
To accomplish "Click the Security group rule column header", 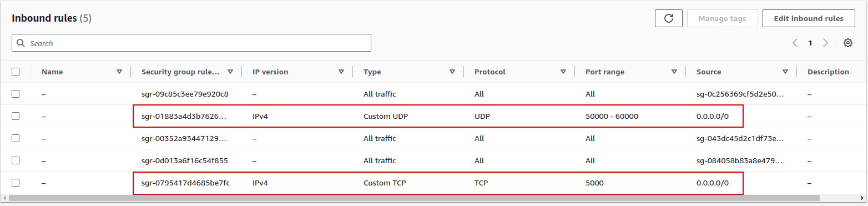I will [x=180, y=72].
